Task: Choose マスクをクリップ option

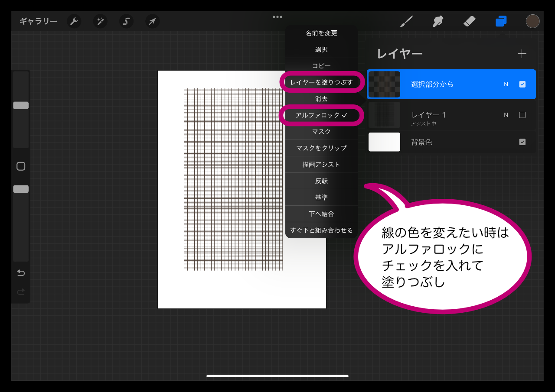Action: pos(321,148)
